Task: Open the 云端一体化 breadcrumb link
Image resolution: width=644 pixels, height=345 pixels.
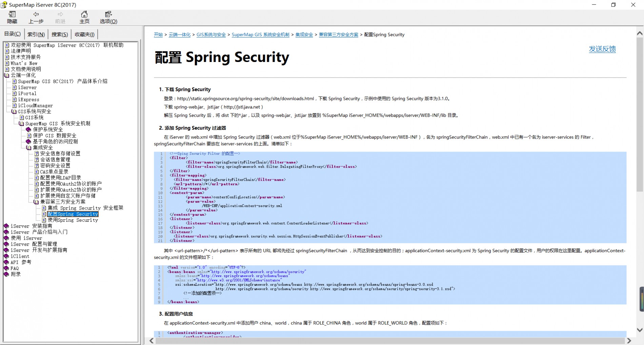Action: [x=180, y=35]
